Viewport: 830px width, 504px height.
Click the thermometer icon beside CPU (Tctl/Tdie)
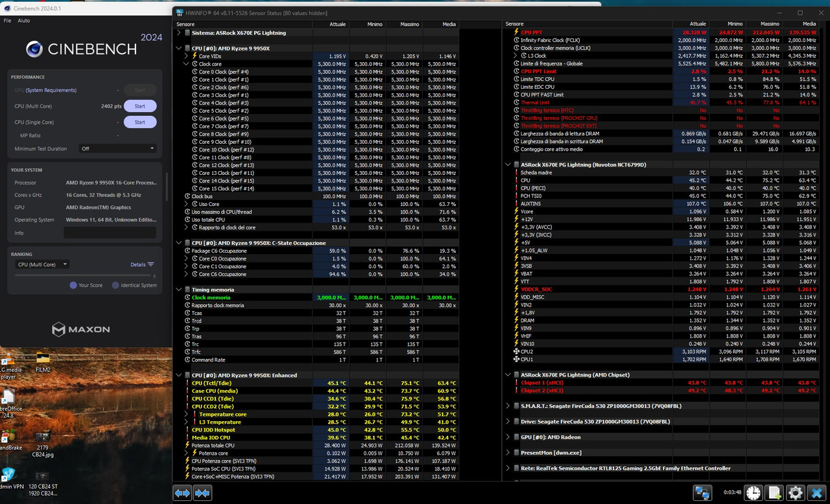click(x=187, y=383)
